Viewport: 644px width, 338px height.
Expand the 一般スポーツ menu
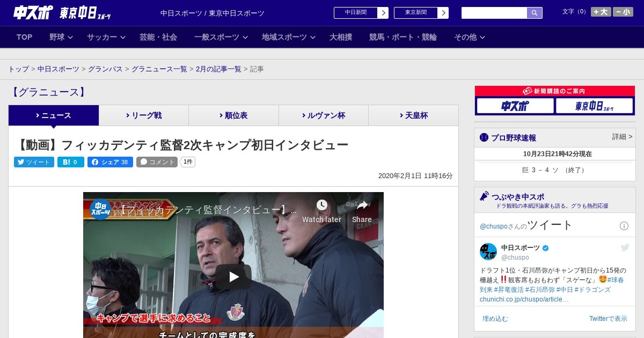221,37
